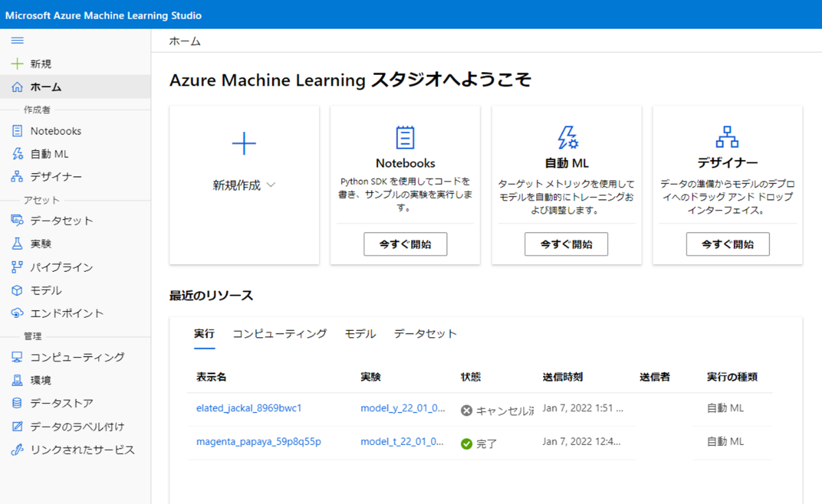Expand the 新規作成 dropdown chevron

coord(271,185)
